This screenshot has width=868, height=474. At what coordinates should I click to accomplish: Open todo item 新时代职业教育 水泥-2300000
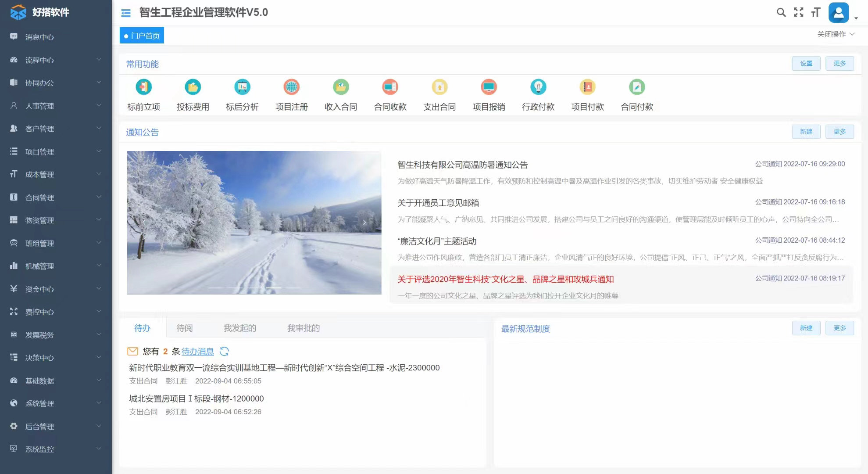click(x=284, y=368)
